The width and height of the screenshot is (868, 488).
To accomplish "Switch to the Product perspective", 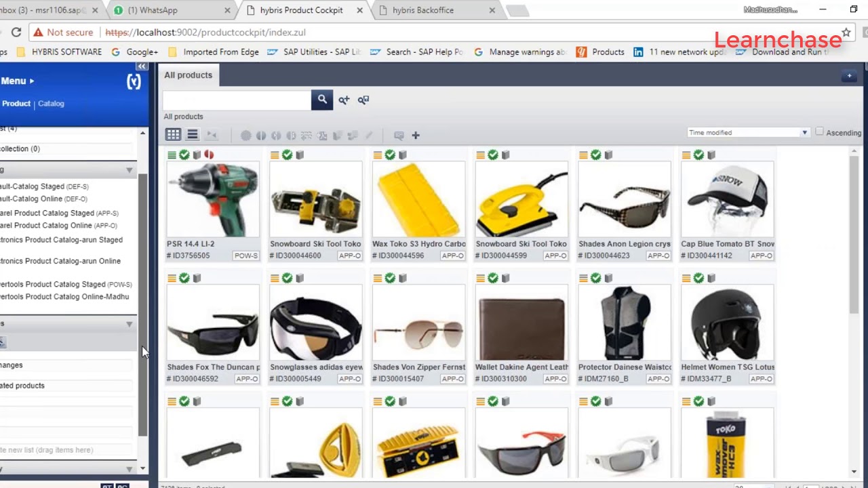I will 16,104.
